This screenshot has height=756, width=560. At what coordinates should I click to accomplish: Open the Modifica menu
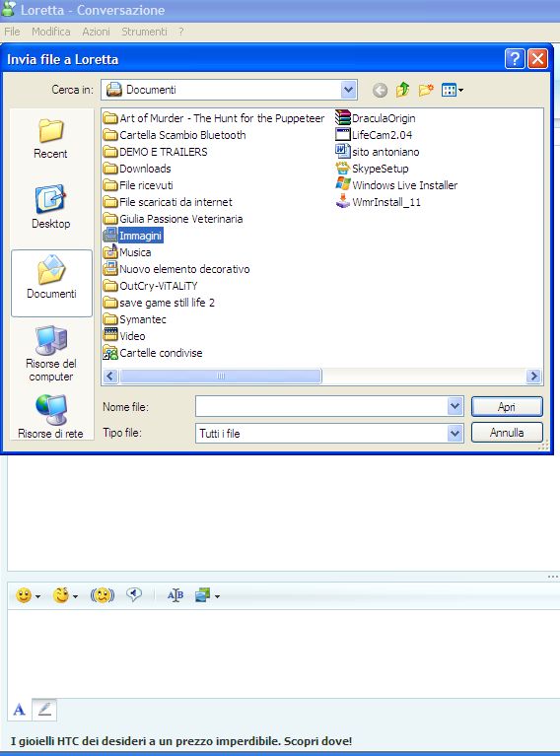51,32
